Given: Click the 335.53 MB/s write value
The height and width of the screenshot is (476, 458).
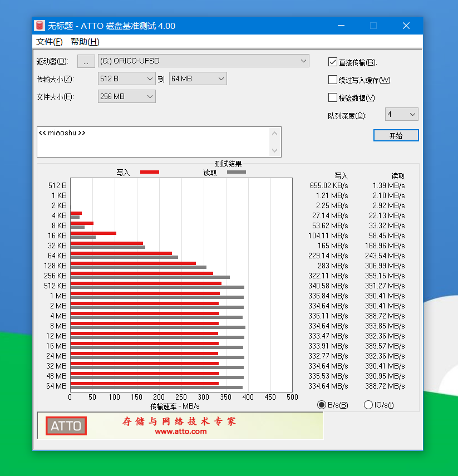Looking at the screenshot, I should 328,376.
